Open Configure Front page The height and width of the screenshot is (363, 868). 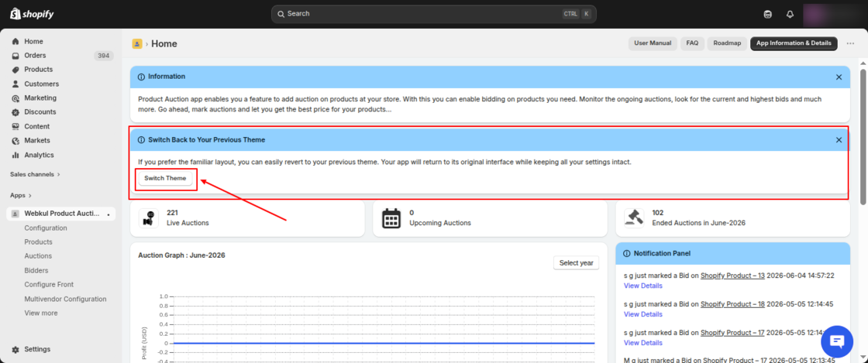(x=49, y=285)
